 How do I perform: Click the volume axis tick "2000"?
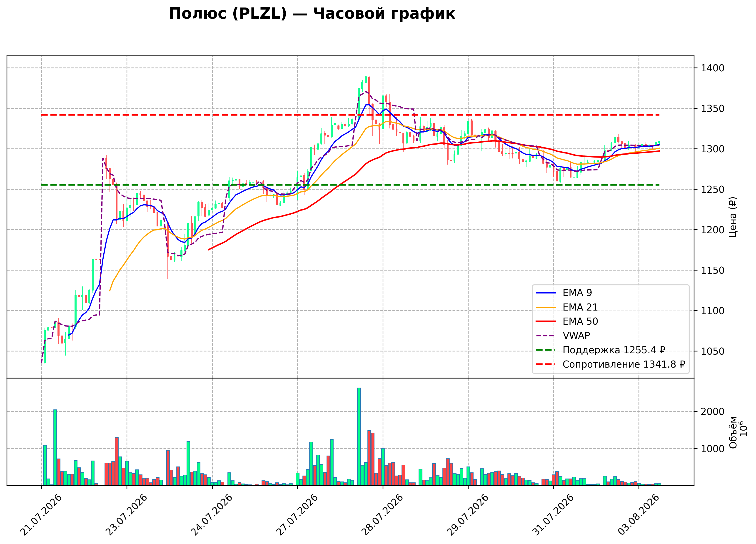click(712, 412)
